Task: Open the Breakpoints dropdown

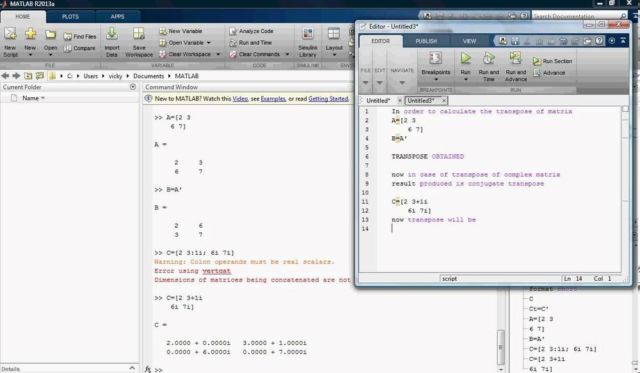Action: click(x=436, y=79)
